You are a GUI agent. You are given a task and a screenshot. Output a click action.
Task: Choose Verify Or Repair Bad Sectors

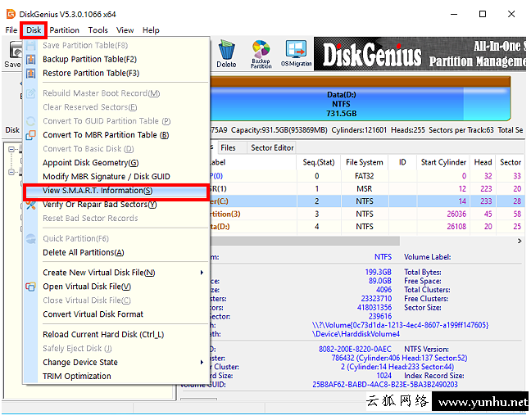point(100,205)
